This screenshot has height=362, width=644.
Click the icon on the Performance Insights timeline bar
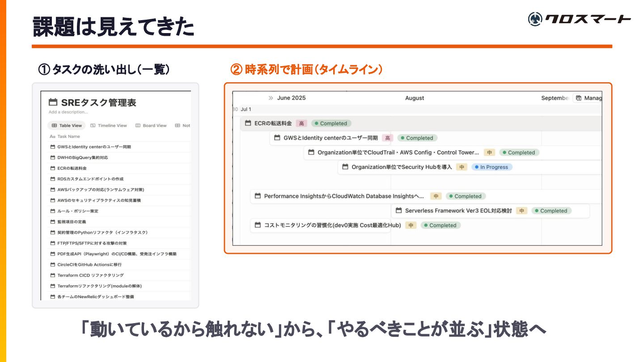(x=258, y=196)
